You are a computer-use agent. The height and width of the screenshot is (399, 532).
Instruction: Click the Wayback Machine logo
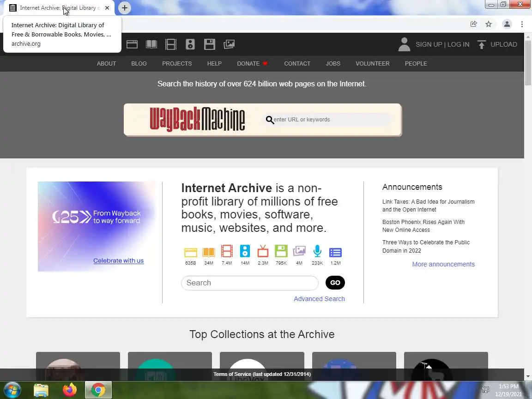click(x=197, y=119)
